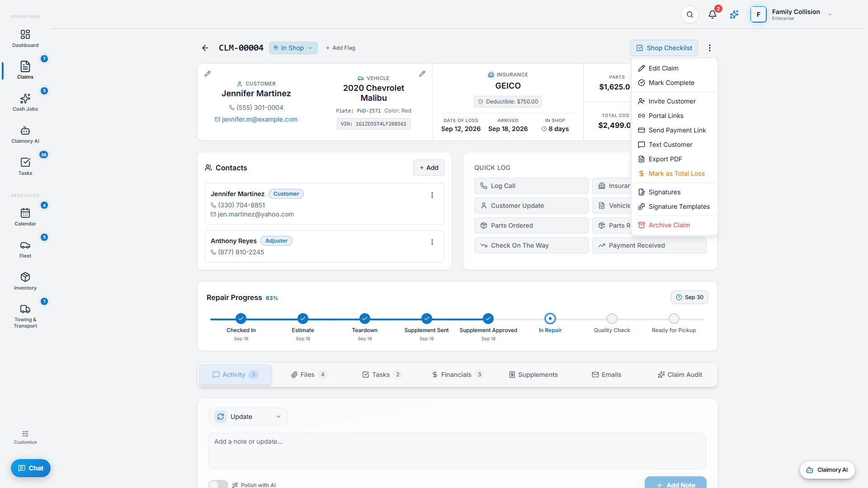Open the Dashboard sidebar icon
Image resolution: width=868 pixels, height=488 pixels.
(x=25, y=39)
